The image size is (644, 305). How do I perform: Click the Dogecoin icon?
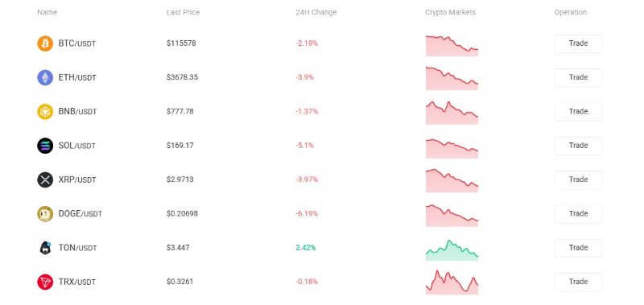[45, 213]
